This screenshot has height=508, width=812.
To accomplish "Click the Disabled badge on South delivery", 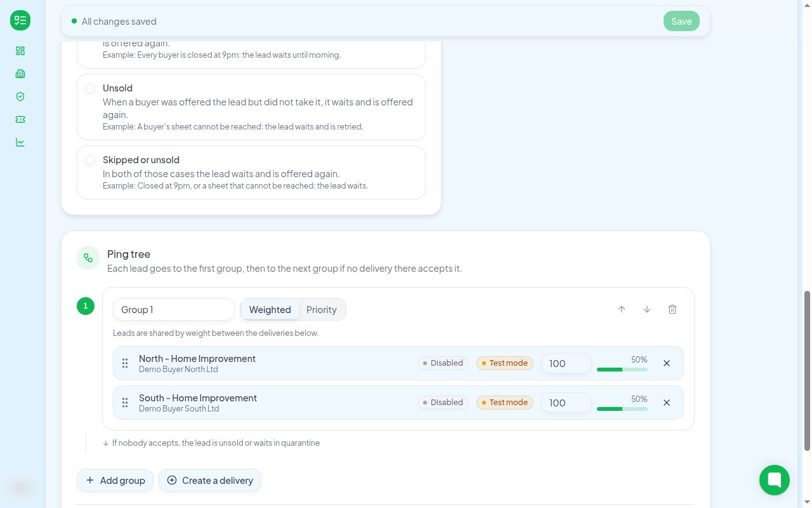I will [x=443, y=403].
